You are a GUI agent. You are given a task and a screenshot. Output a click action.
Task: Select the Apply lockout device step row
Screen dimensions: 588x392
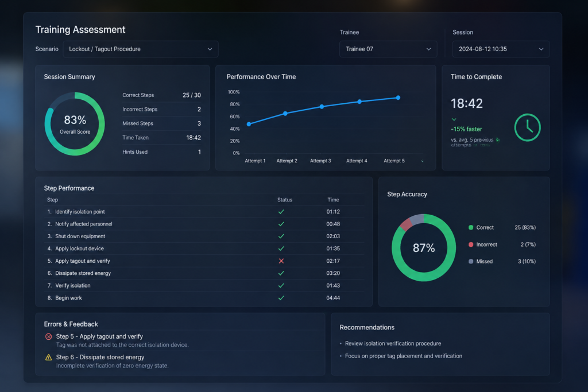pyautogui.click(x=204, y=249)
